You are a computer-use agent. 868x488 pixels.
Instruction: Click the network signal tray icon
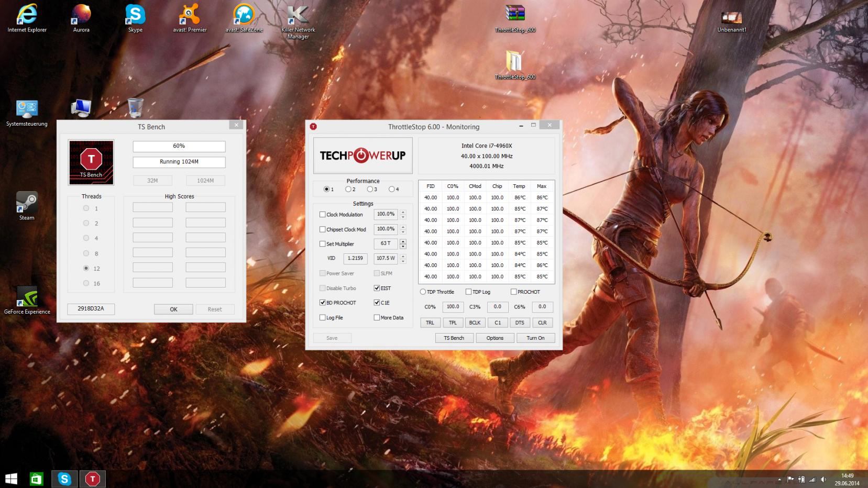[812, 479]
